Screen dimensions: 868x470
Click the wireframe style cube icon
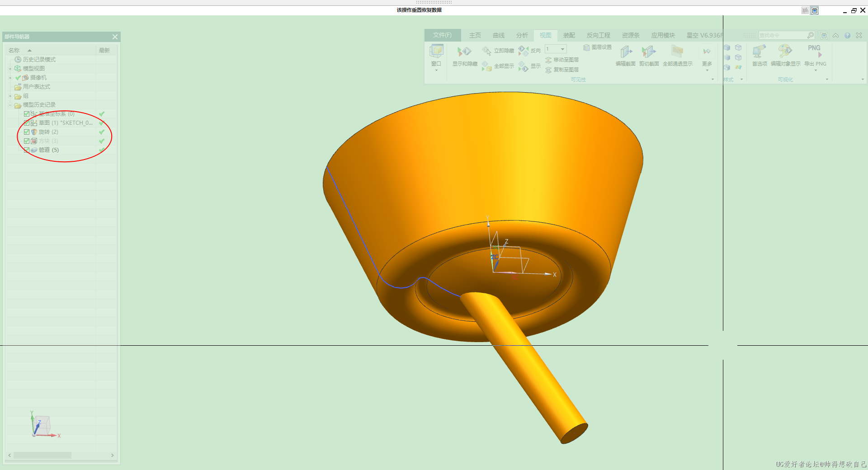tap(738, 47)
